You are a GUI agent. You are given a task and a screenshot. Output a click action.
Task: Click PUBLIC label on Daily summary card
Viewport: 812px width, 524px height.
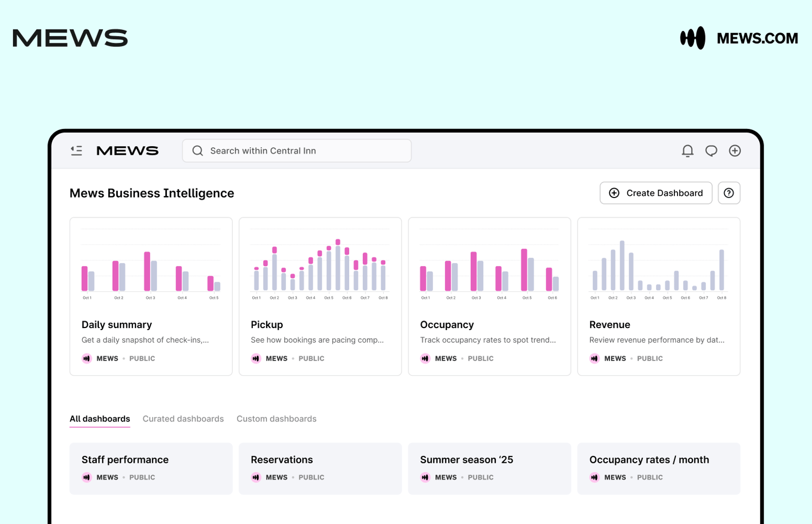142,358
